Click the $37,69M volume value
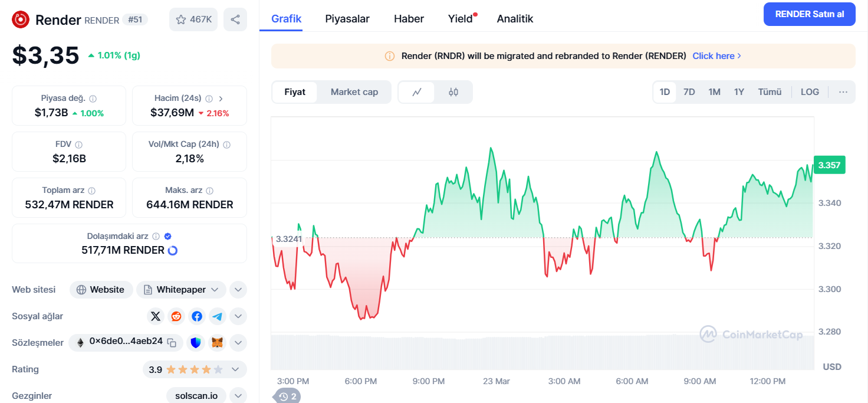The height and width of the screenshot is (403, 868). point(172,113)
